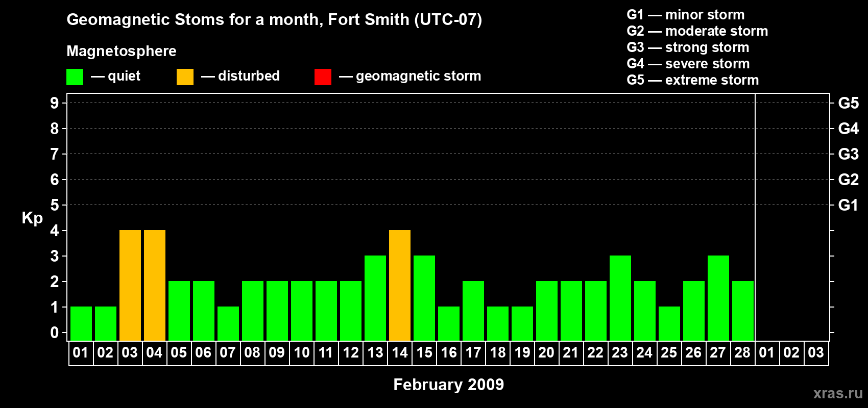Screen dimensions: 868x408
Task: Click the G3 — strong storm legend line
Action: pos(688,47)
